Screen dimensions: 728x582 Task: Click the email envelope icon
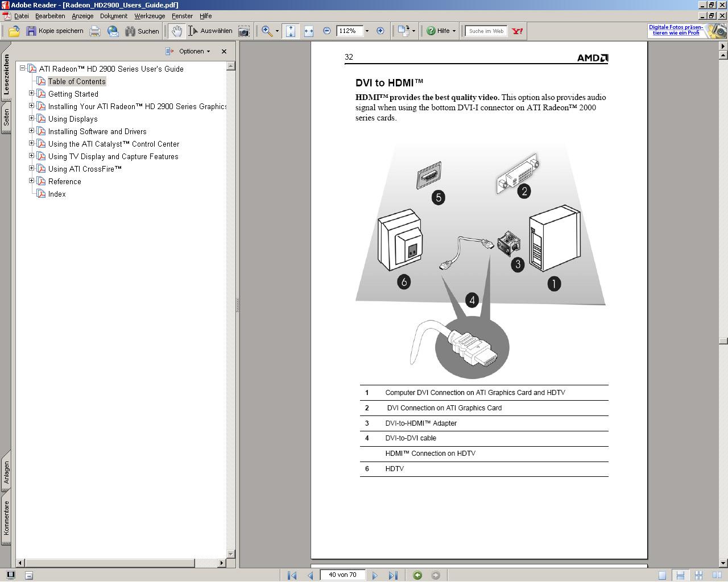113,31
